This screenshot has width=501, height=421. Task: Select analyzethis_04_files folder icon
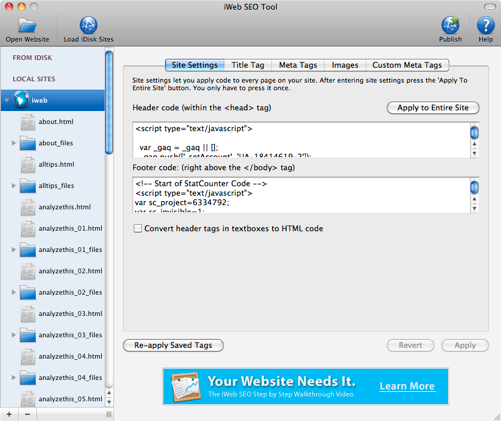[x=28, y=378]
